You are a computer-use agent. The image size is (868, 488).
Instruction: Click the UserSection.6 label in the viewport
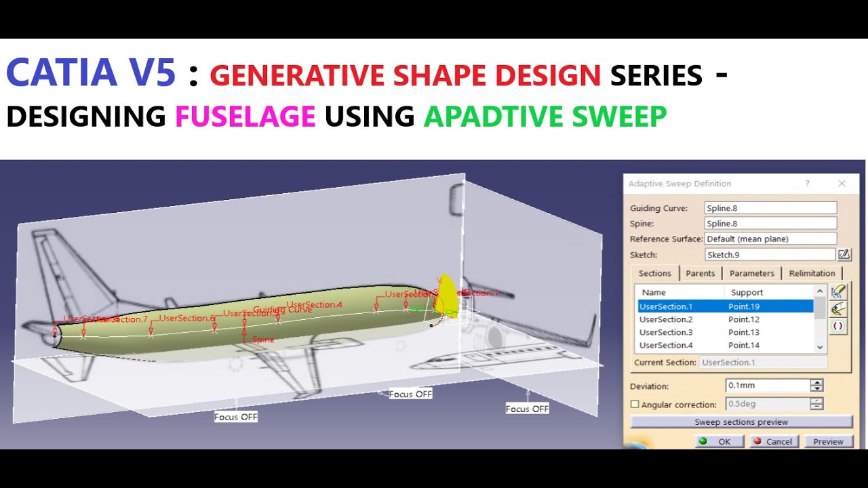(186, 318)
